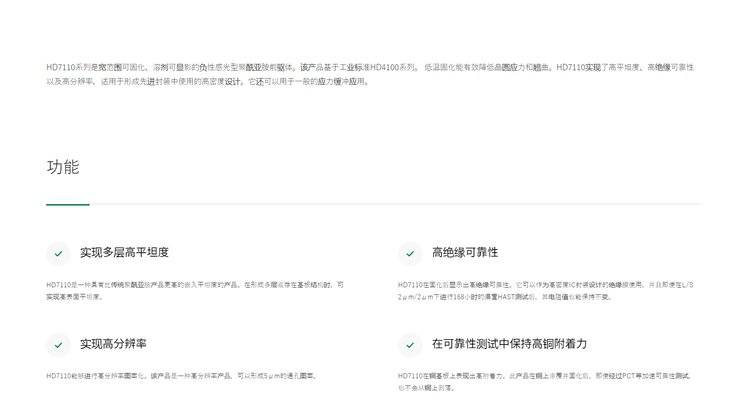Select the 实现高分辨率 feature heading
Screen dimensions: 750x404
[x=113, y=344]
